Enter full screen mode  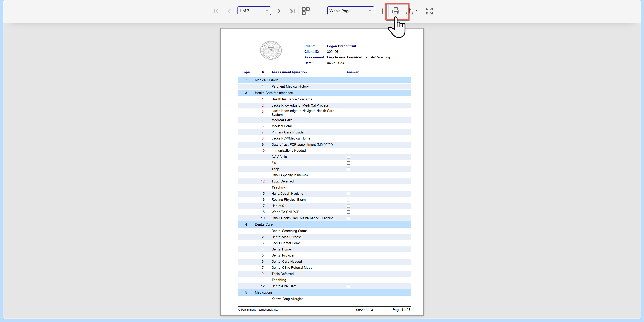click(x=429, y=11)
